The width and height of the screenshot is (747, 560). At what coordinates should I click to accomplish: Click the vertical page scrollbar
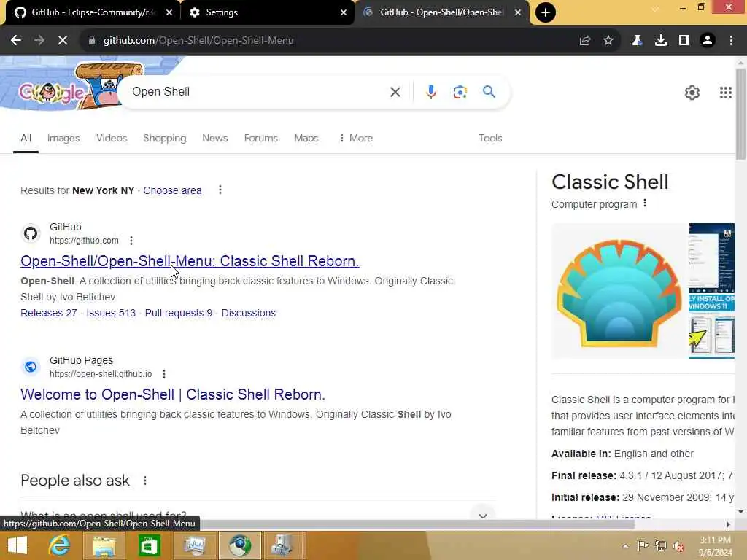click(740, 114)
